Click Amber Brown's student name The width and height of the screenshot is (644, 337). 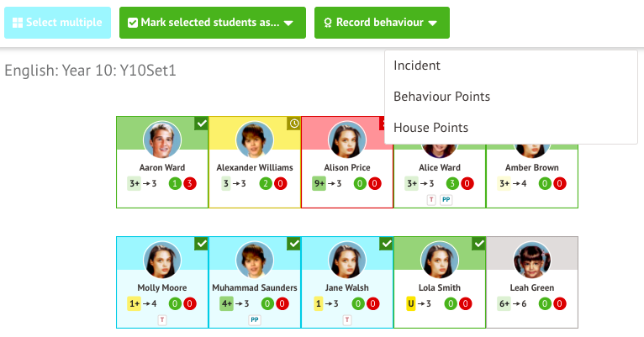532,167
